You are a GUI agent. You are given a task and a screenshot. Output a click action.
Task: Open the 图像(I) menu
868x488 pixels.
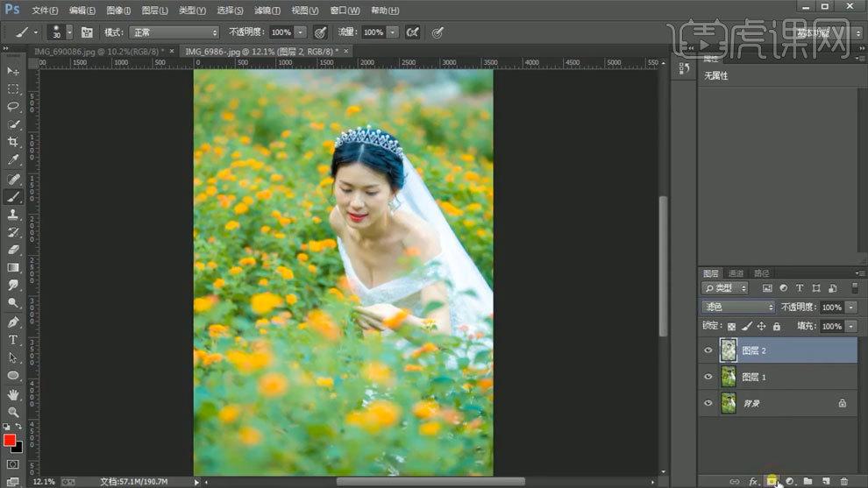point(118,11)
